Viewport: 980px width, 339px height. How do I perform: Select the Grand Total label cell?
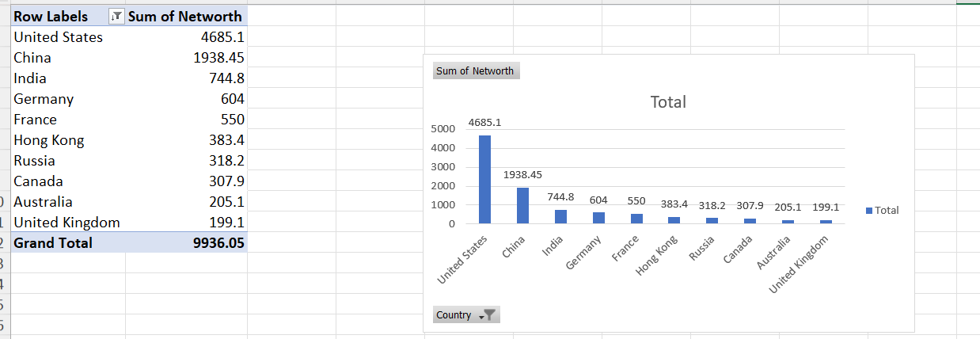(53, 243)
